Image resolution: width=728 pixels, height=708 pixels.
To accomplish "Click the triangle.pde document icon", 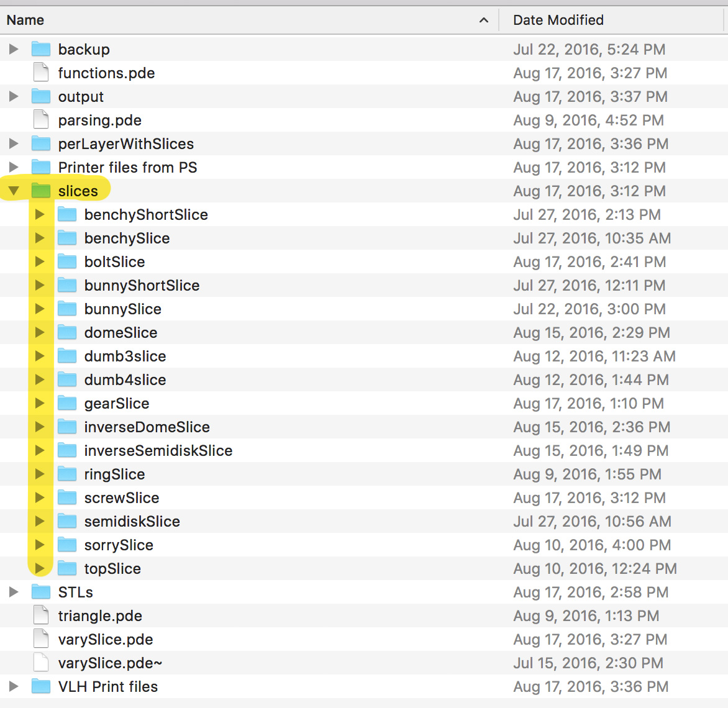I will click(x=40, y=615).
